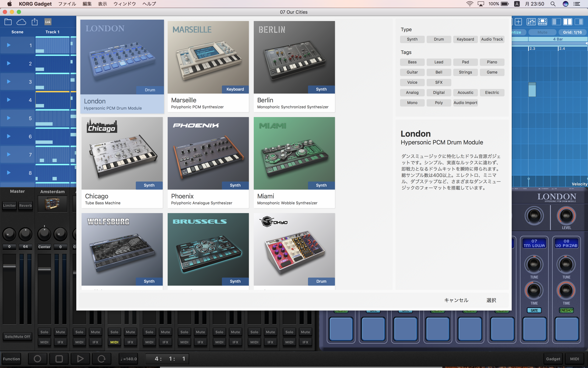Adjust the Amsterdam track fader

(44, 269)
